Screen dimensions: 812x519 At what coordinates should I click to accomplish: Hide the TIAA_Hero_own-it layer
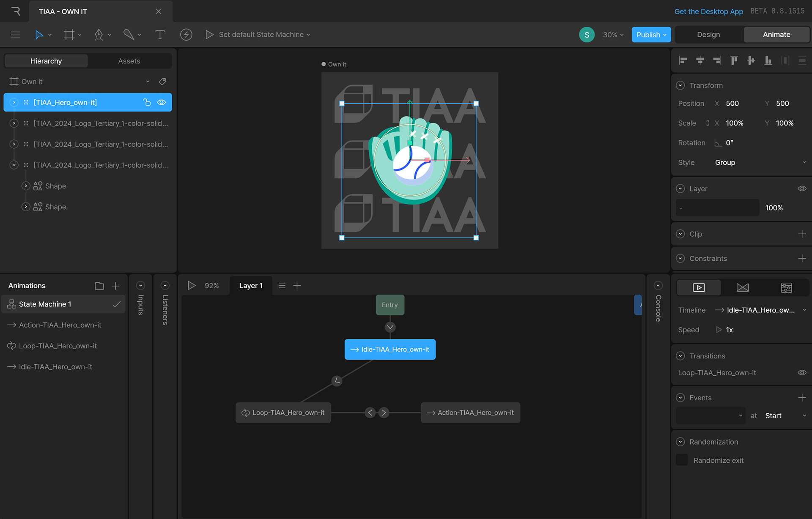point(162,102)
